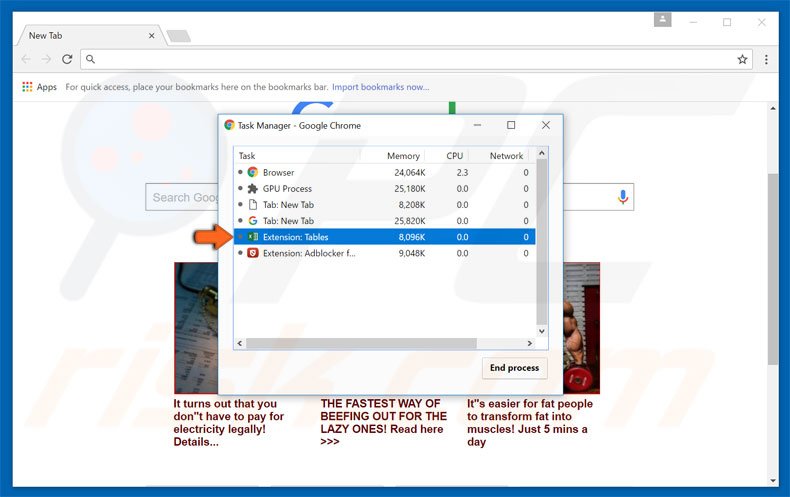Click the Chrome icon of Browser task
The height and width of the screenshot is (497, 790).
253,172
